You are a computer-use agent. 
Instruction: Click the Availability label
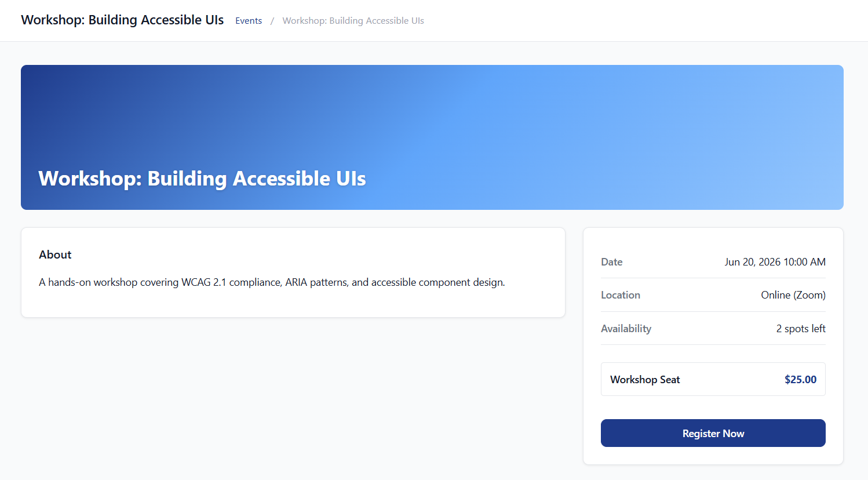pos(626,329)
